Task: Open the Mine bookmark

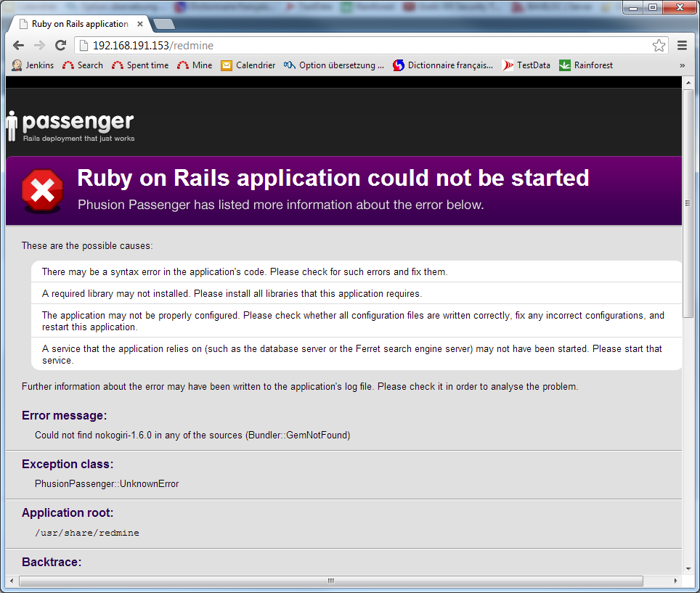Action: pos(195,65)
